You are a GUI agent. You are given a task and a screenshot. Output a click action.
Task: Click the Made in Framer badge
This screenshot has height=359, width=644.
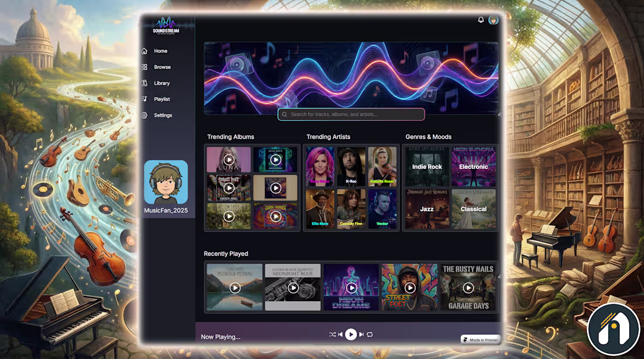click(480, 339)
